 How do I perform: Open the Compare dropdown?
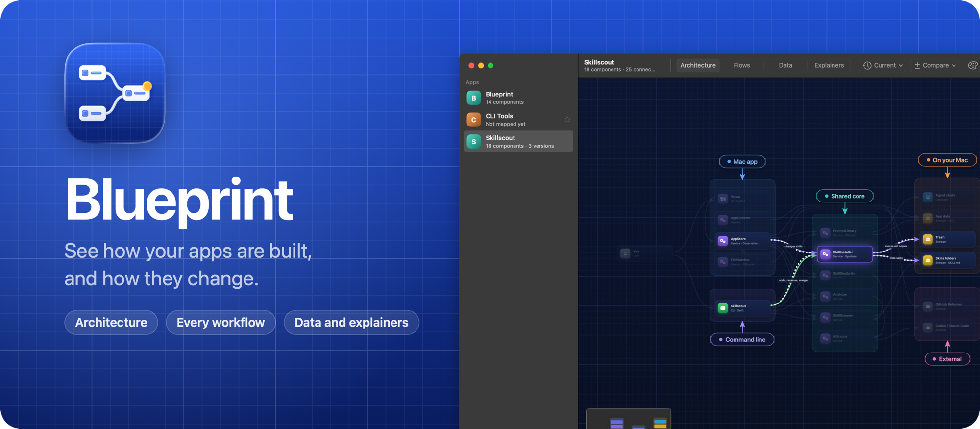coord(935,65)
